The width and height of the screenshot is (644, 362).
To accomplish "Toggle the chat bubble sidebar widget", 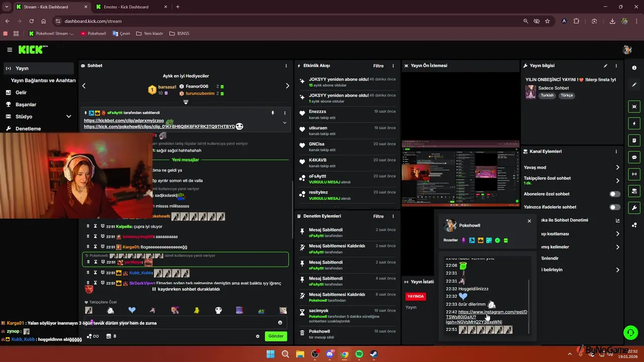I will click(x=634, y=157).
